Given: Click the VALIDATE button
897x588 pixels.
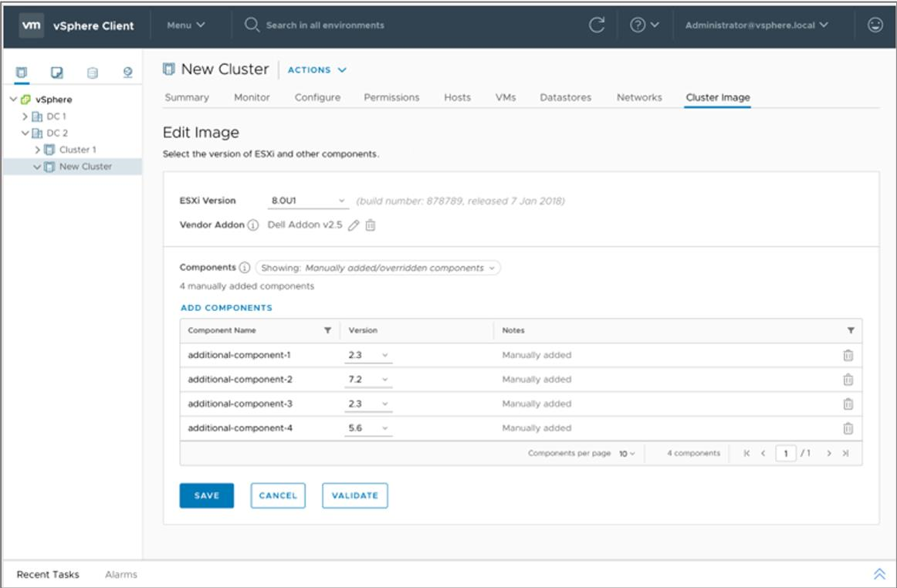Looking at the screenshot, I should [x=354, y=495].
